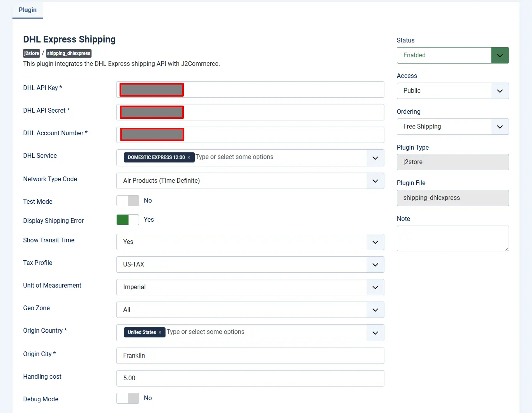Click the Display Shipping Error label
Image resolution: width=532 pixels, height=413 pixels.
tap(53, 221)
